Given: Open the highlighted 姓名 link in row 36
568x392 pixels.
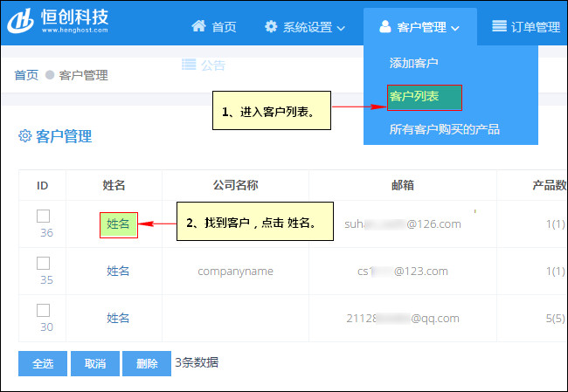Looking at the screenshot, I should 118,224.
